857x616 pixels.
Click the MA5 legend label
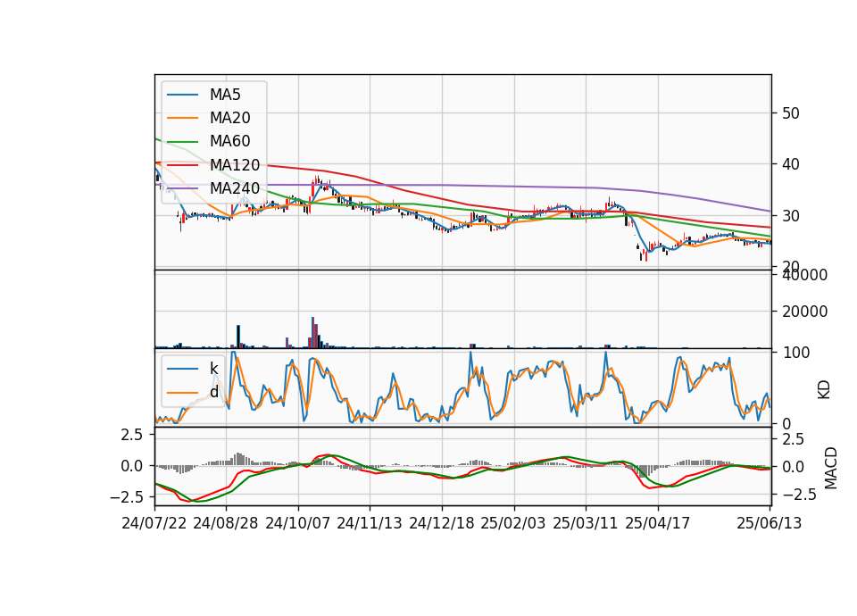coord(225,95)
